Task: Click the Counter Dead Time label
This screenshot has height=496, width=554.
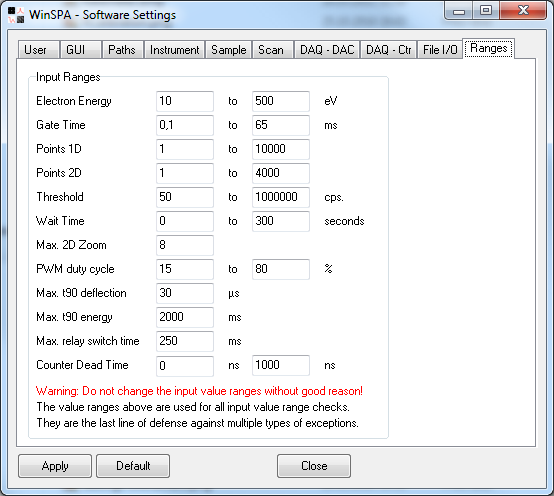Action: tap(82, 365)
